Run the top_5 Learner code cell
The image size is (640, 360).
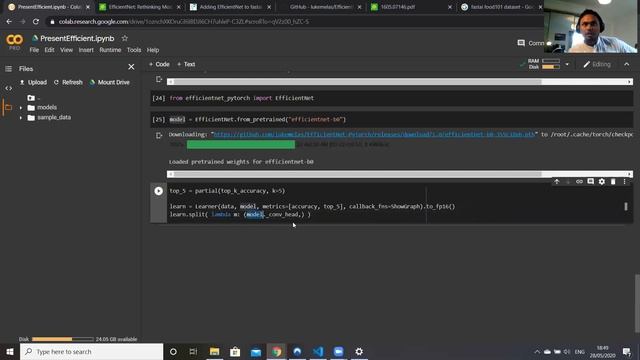coord(158,191)
